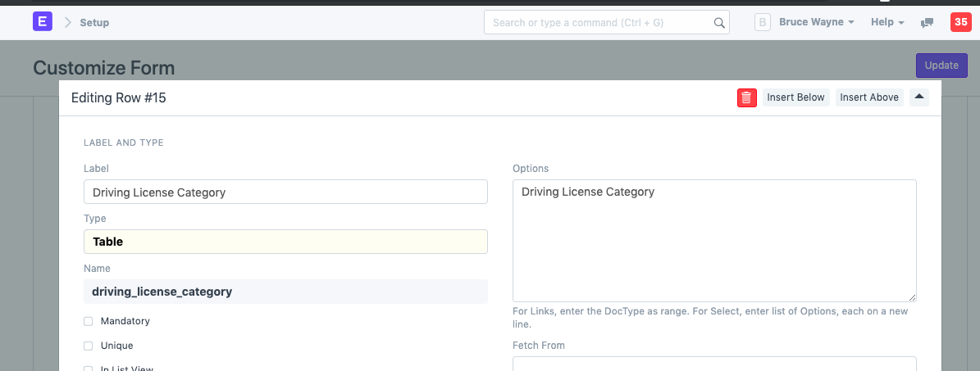Screen dimensions: 980x371
Task: Focus the Label input field
Action: [285, 192]
